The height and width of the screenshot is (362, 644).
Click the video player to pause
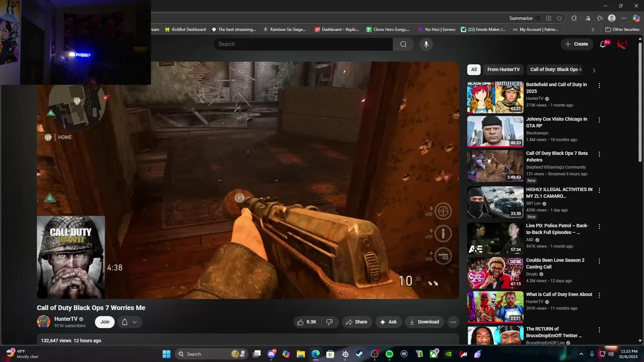click(x=248, y=180)
